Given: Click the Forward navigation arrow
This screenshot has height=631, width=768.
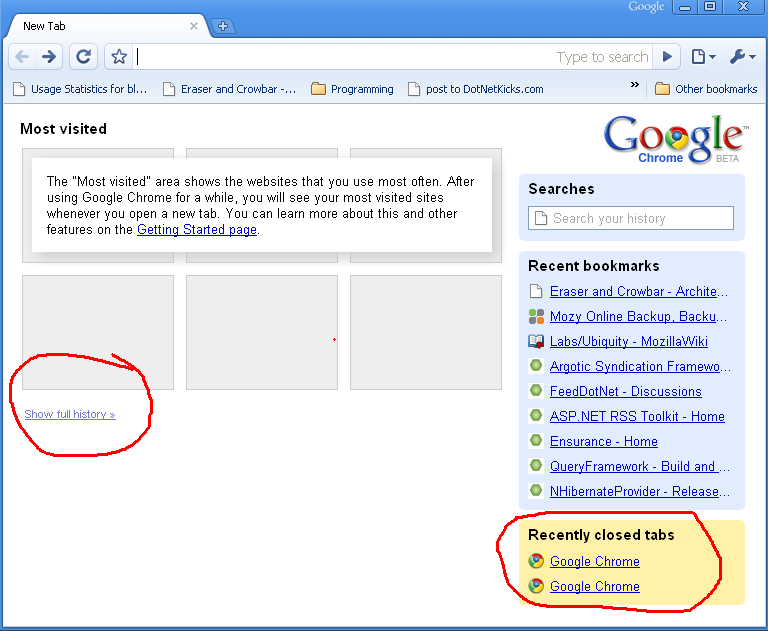Looking at the screenshot, I should pyautogui.click(x=49, y=57).
